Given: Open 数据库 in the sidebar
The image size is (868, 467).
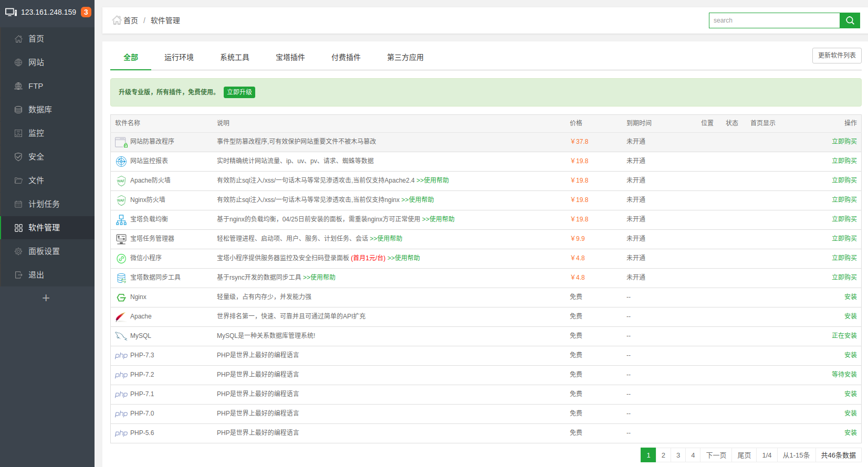Looking at the screenshot, I should [47, 110].
